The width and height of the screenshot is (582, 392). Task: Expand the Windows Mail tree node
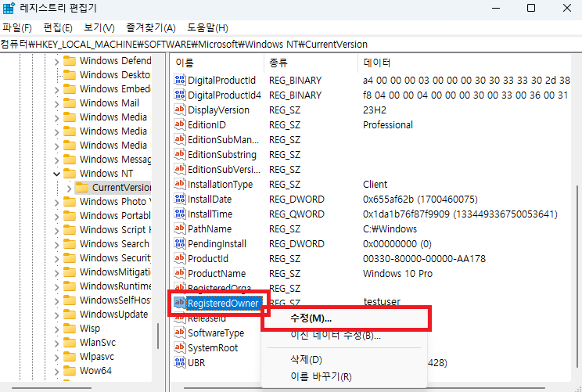[x=56, y=103]
